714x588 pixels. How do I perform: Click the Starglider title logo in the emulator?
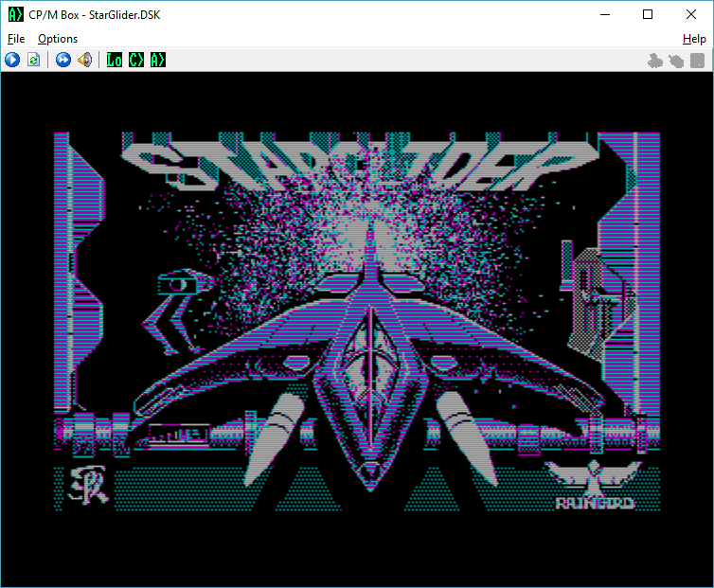coord(360,162)
